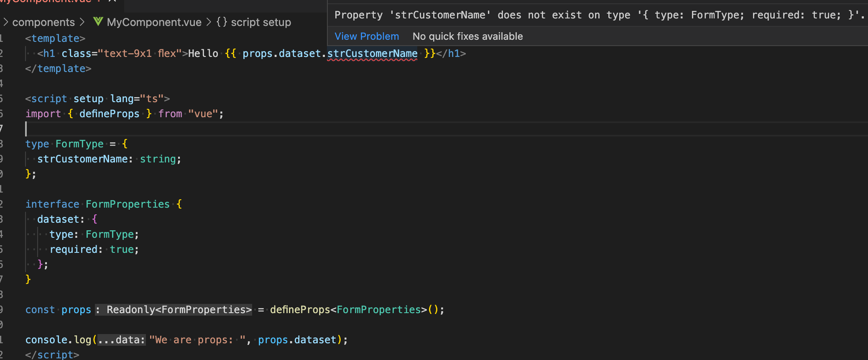
Task: Click the underlined strCustomerName error in template
Action: tap(372, 54)
